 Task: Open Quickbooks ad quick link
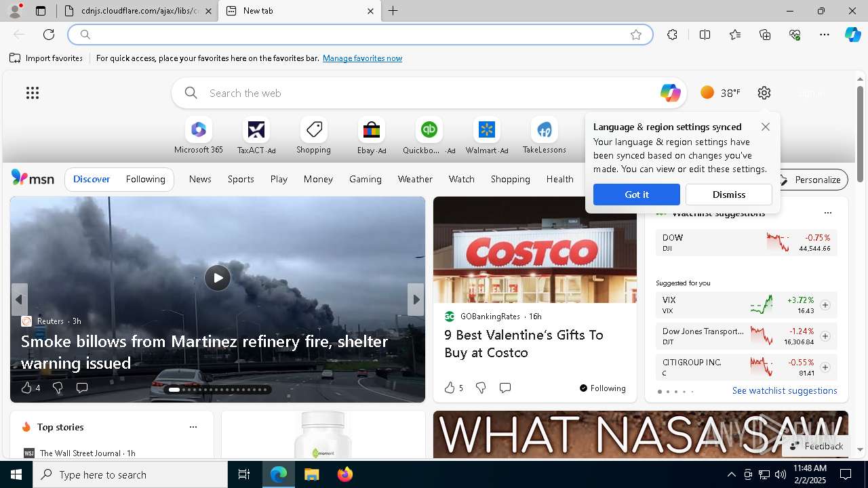(429, 136)
